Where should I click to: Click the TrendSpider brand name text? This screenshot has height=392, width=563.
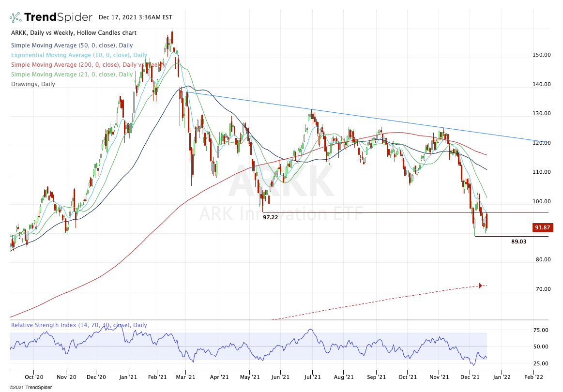tap(58, 17)
